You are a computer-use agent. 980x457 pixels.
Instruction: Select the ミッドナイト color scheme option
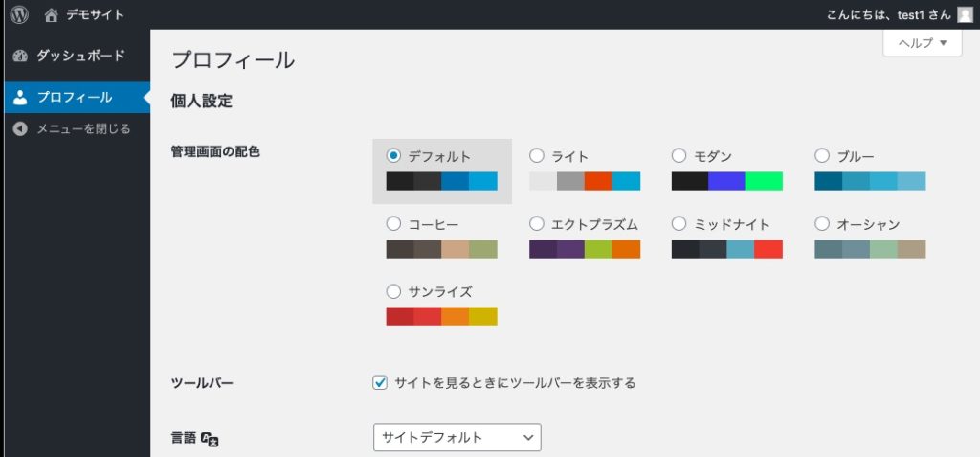point(679,224)
